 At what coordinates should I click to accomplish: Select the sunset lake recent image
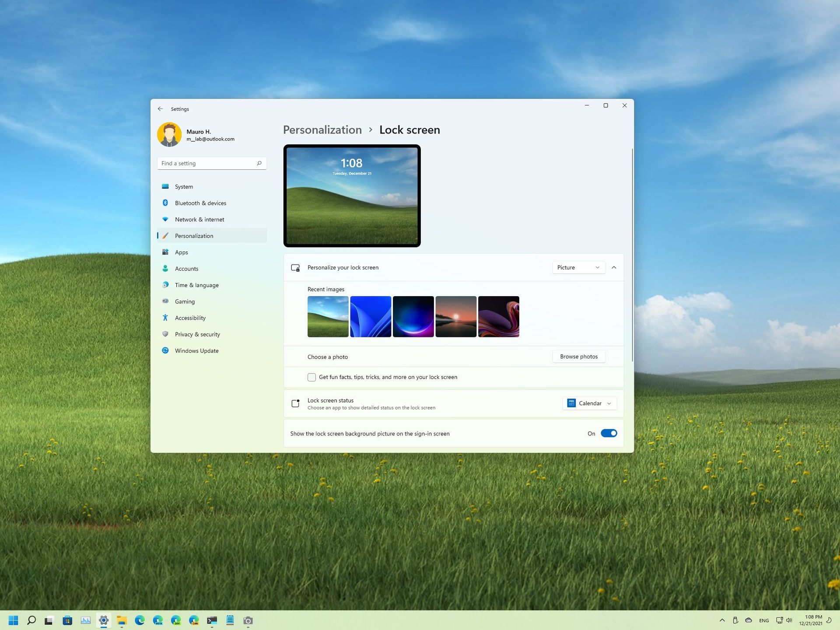pyautogui.click(x=455, y=316)
